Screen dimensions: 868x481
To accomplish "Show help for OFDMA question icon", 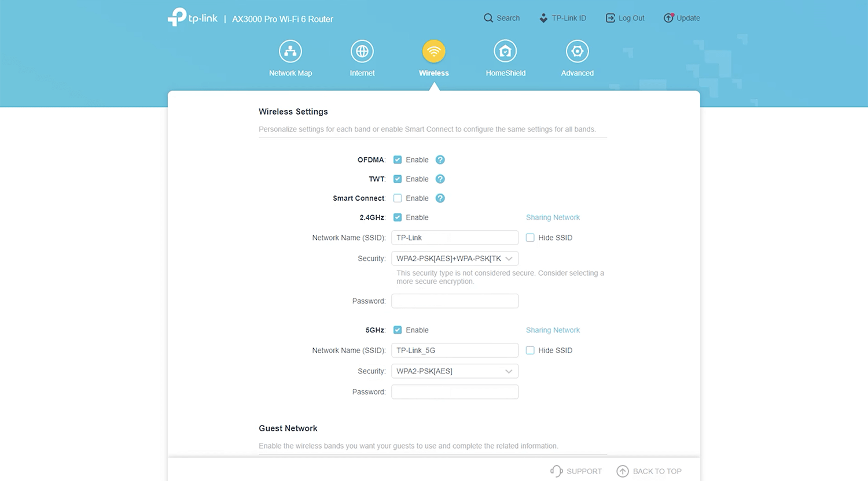I will tap(440, 160).
